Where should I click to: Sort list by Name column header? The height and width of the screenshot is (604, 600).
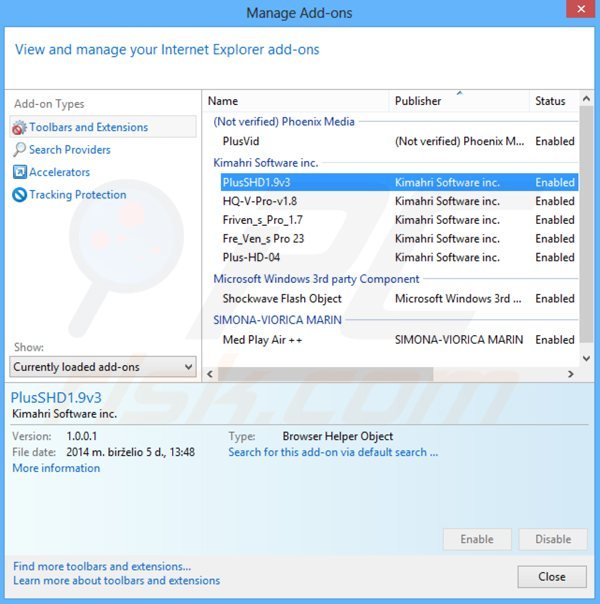coord(295,101)
